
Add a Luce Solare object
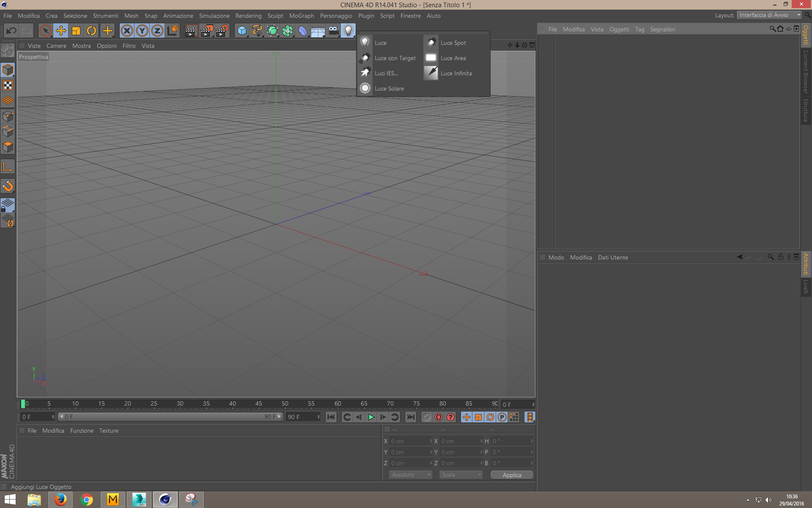pyautogui.click(x=389, y=88)
